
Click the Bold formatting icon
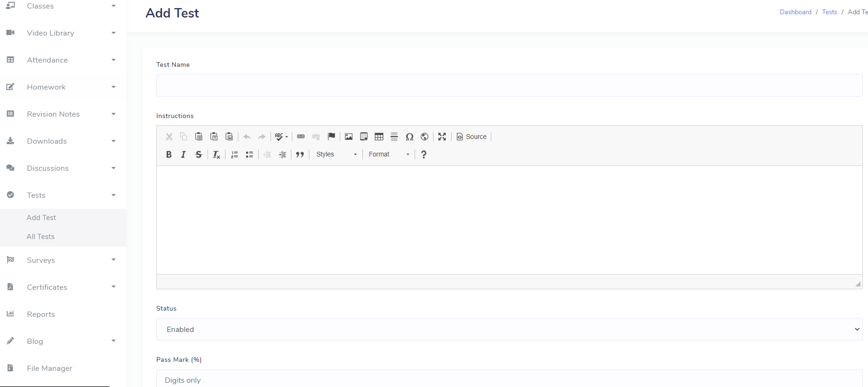tap(169, 155)
